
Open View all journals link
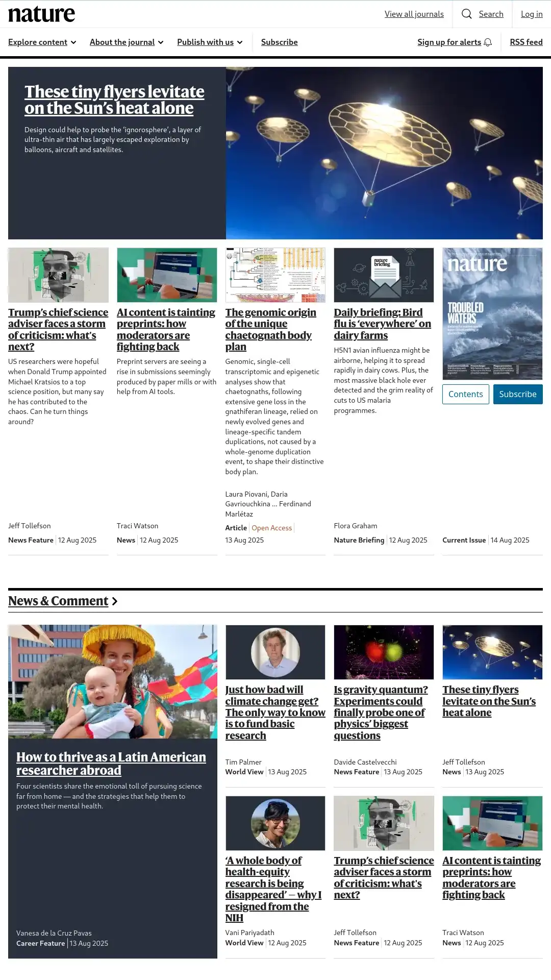pos(414,14)
